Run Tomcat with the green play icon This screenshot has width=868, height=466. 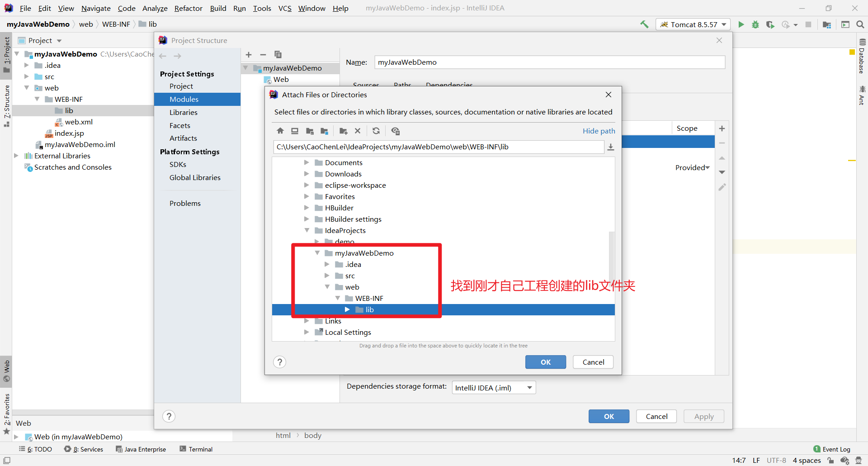(741, 24)
